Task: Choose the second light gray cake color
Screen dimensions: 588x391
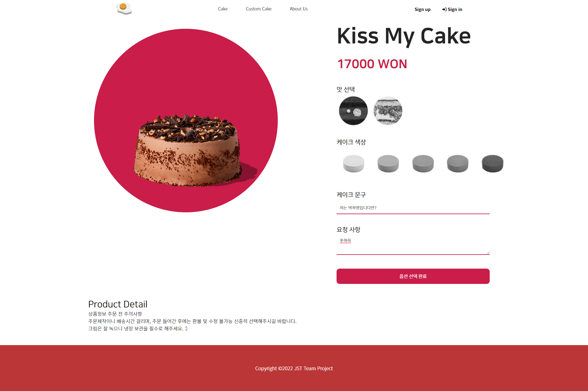Action: (x=388, y=164)
